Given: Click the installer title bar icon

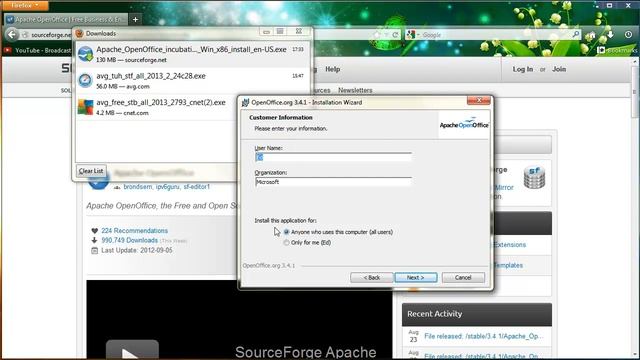Looking at the screenshot, I should [245, 102].
